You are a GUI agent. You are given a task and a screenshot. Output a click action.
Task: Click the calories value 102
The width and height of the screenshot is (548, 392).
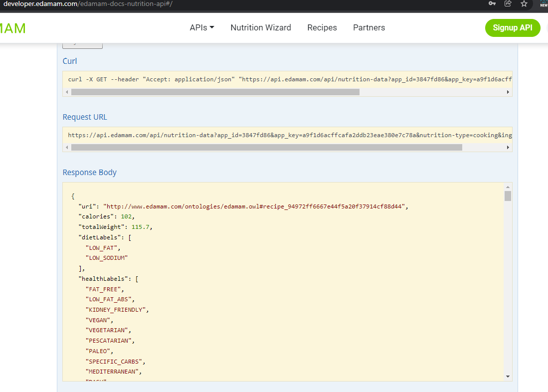coord(126,217)
